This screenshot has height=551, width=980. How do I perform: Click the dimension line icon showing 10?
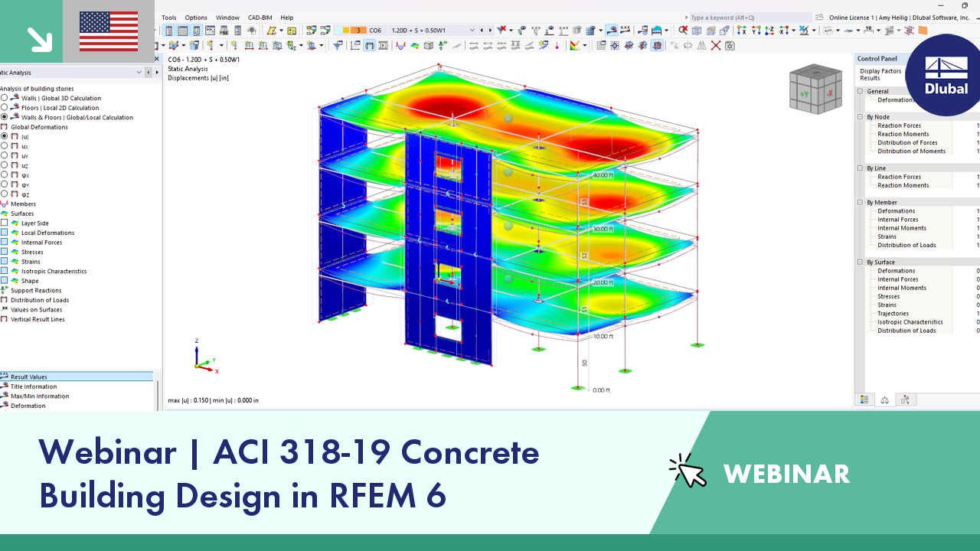(869, 31)
